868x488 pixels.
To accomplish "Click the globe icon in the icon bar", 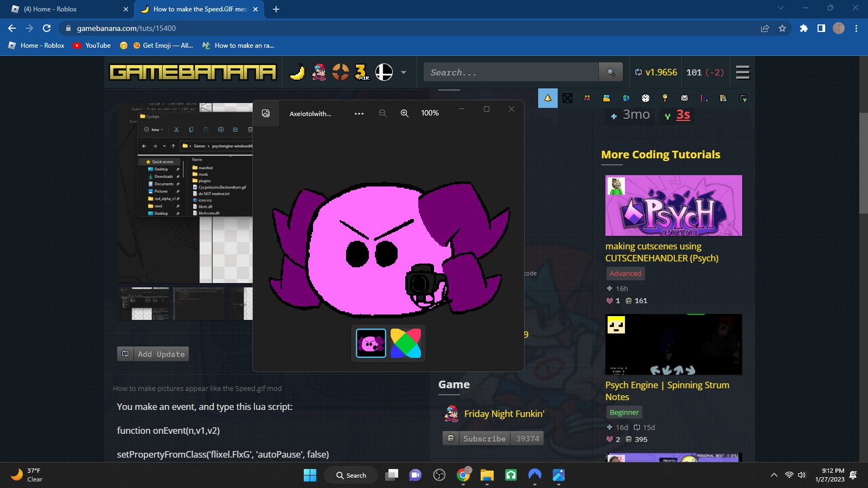I will click(626, 98).
